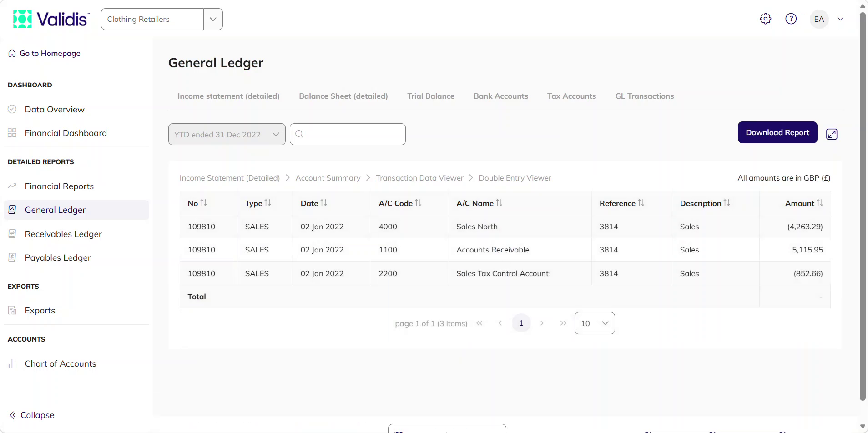Expand the report in fullscreen icon
Image resolution: width=868 pixels, height=433 pixels.
[832, 134]
